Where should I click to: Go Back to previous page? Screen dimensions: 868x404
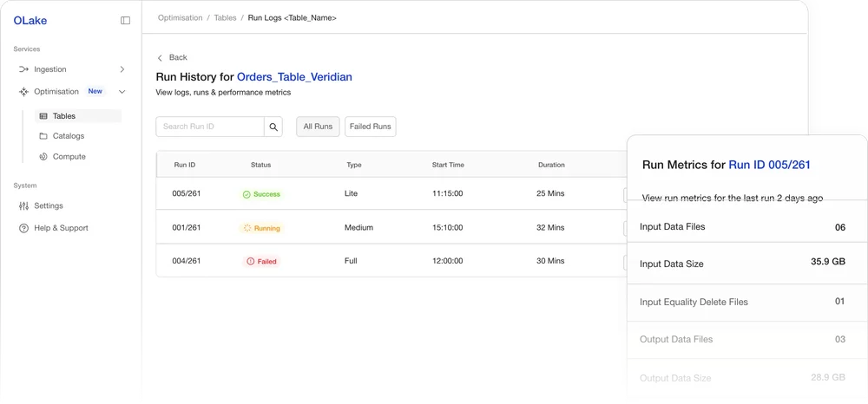(178, 57)
